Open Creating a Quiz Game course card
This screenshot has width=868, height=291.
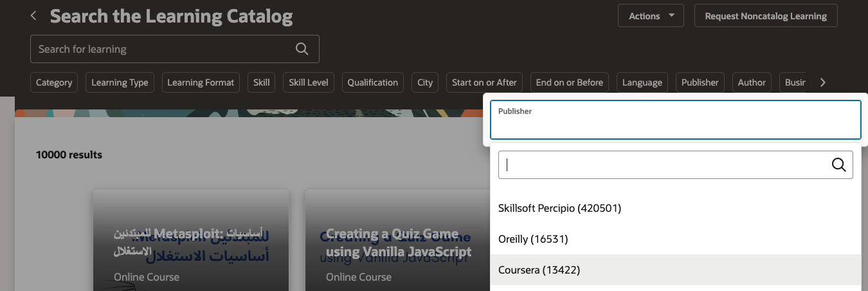[x=399, y=240]
